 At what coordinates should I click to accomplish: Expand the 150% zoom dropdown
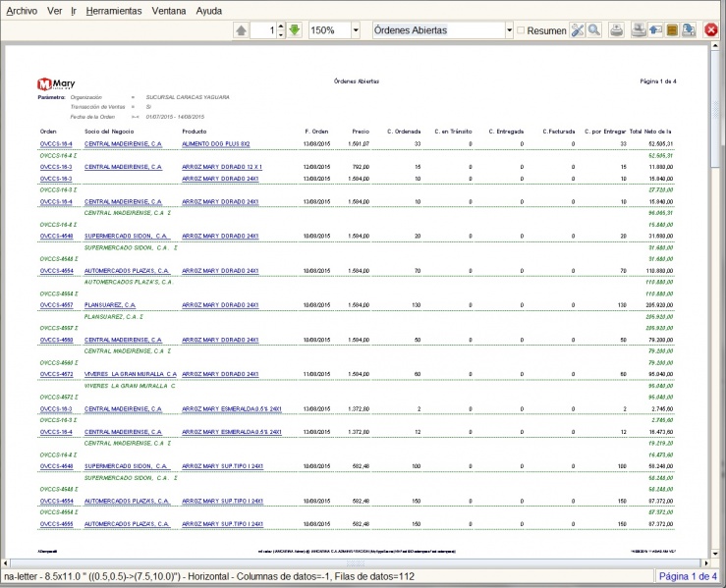(x=356, y=30)
